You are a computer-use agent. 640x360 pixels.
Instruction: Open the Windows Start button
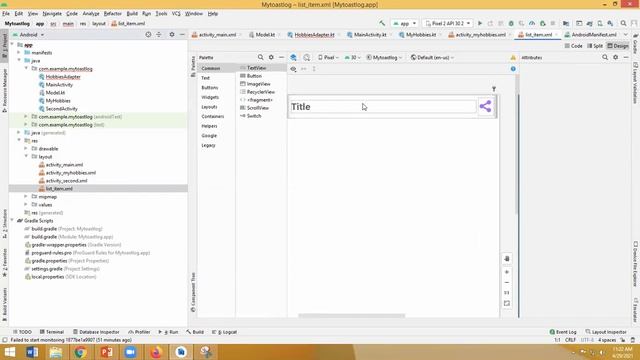9,352
